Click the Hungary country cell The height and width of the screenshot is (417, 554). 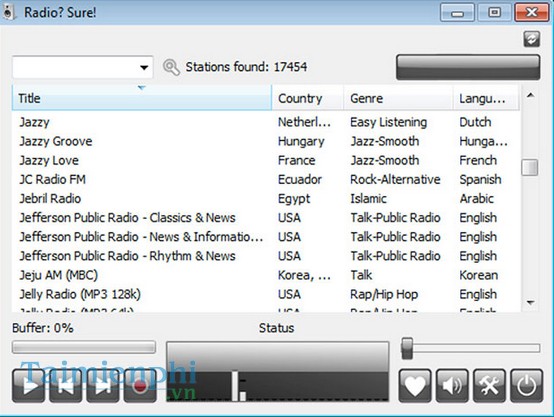point(301,142)
